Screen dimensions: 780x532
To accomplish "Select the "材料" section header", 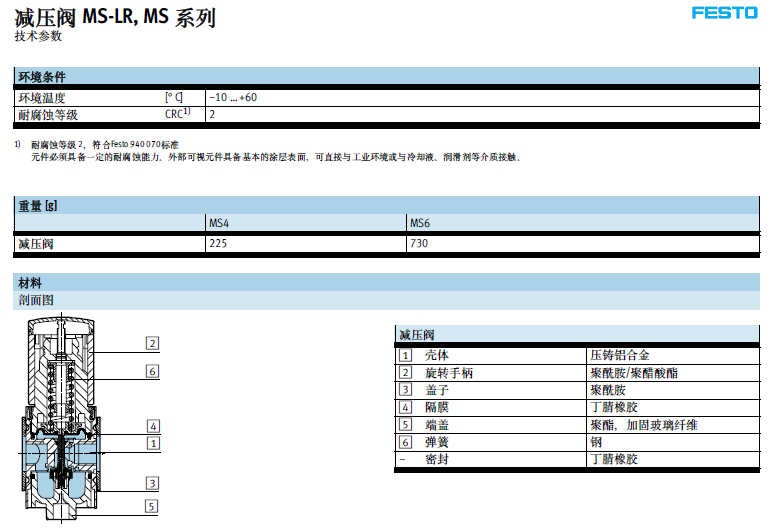I will click(386, 283).
